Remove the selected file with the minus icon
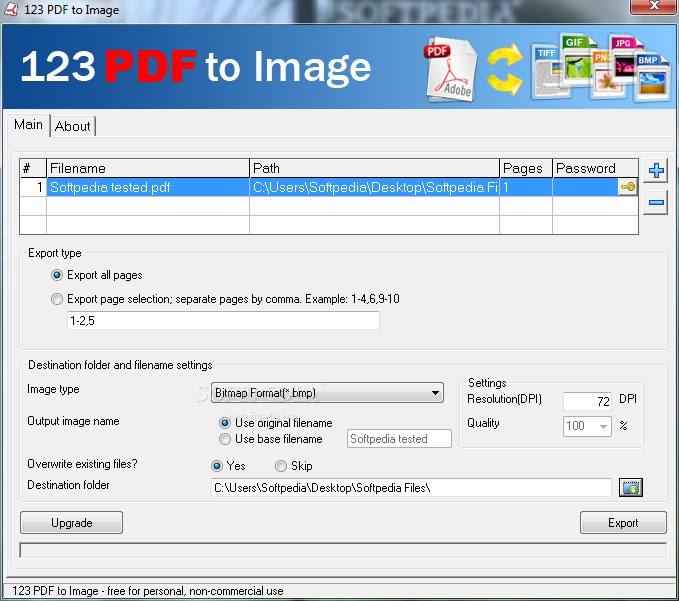This screenshot has width=679, height=601. click(656, 202)
